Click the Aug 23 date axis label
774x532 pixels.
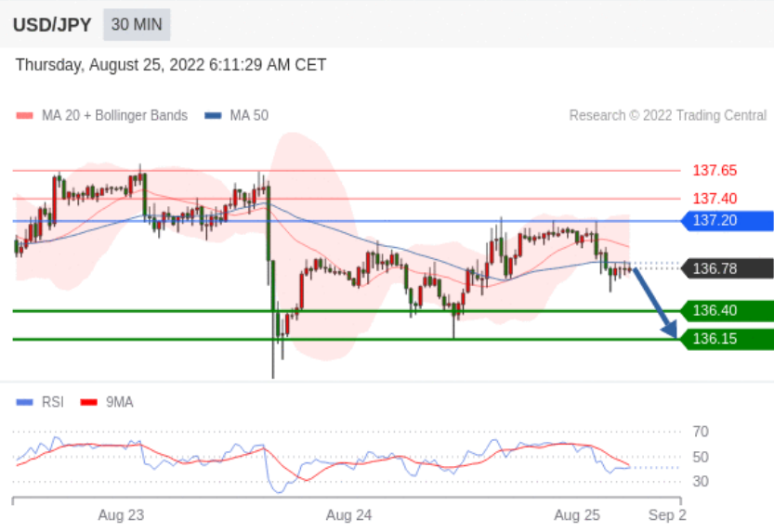[121, 515]
